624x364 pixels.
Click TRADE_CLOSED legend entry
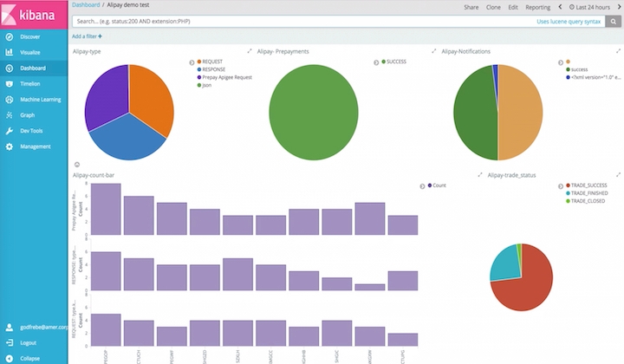(585, 201)
